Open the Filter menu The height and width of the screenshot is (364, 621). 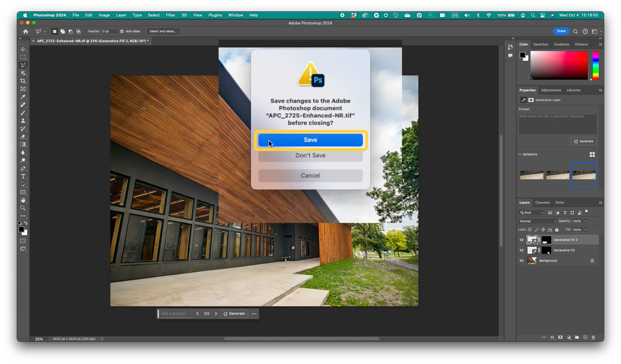coord(170,15)
